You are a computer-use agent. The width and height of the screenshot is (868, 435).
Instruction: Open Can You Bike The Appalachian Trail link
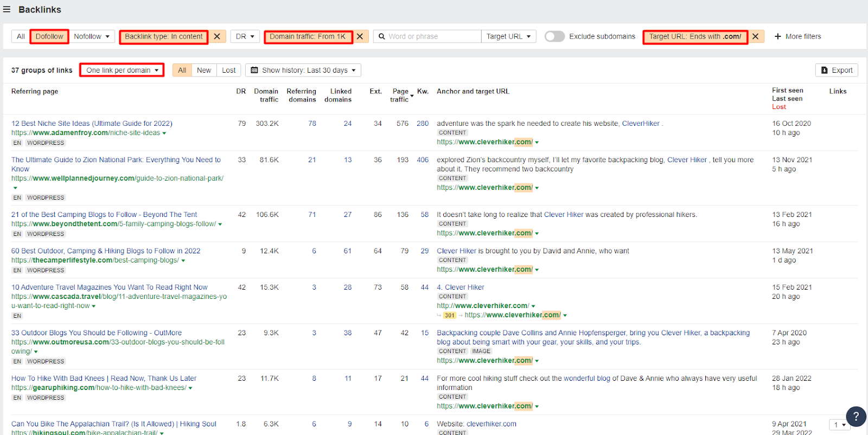coord(114,424)
